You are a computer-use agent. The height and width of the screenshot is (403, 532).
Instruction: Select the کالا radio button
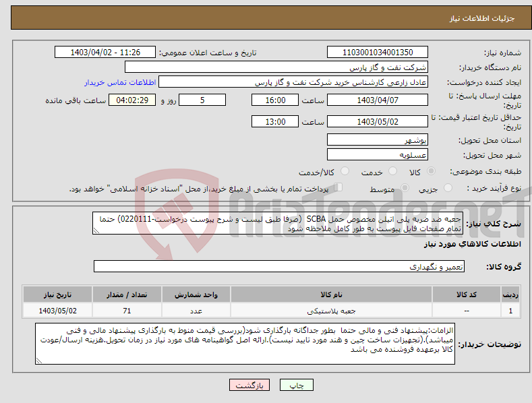tap(432, 171)
